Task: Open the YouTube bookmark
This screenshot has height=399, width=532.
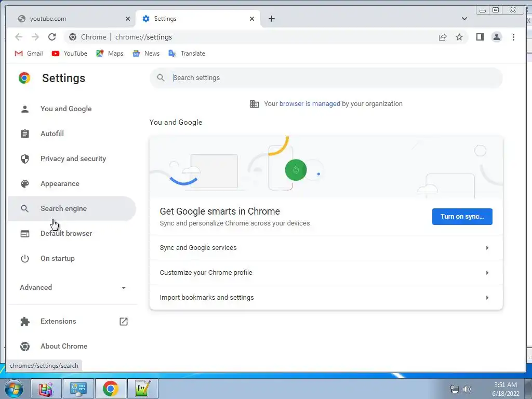Action: point(70,54)
